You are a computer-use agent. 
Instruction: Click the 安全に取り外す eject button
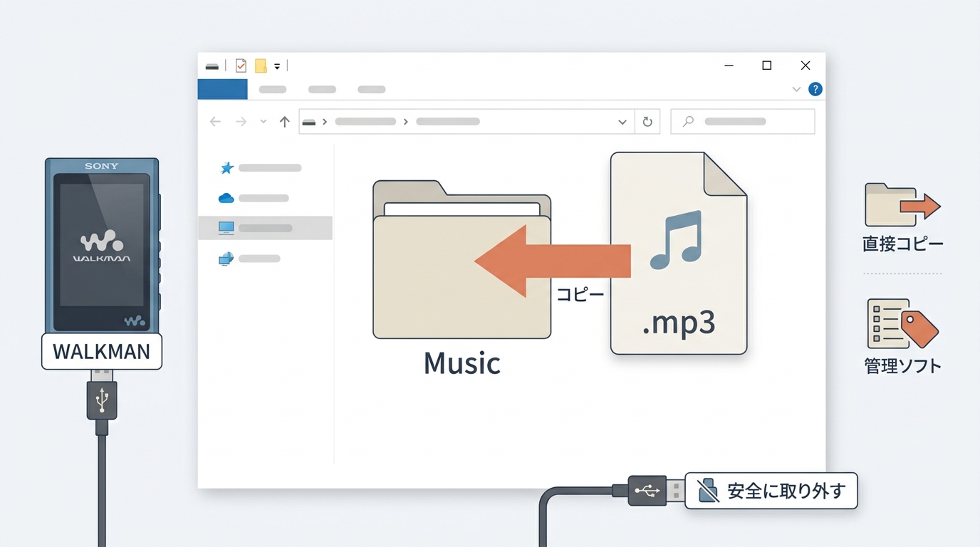[x=771, y=491]
